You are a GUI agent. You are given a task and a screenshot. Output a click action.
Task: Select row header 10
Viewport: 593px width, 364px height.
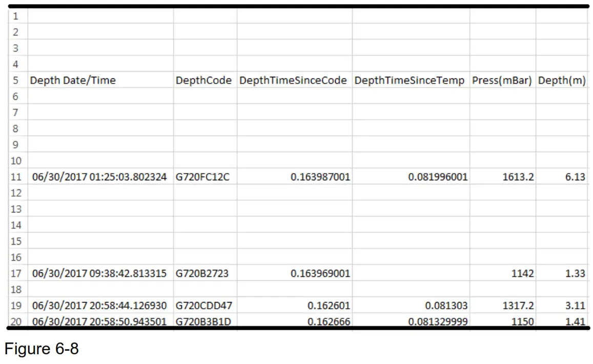point(18,160)
